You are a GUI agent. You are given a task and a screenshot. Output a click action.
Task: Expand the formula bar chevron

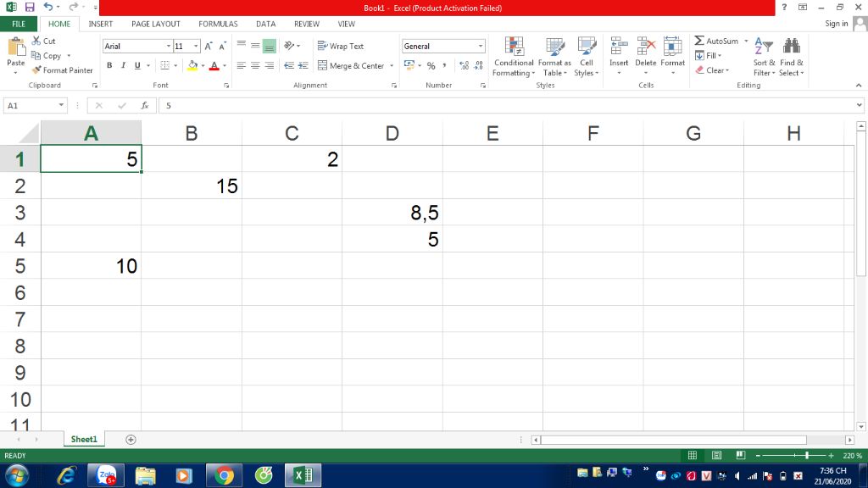tap(860, 105)
